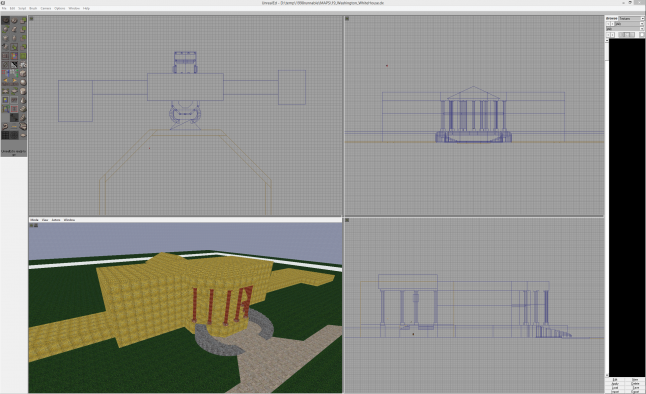
Task: Select the camera move mode tool
Action: click(x=5, y=20)
